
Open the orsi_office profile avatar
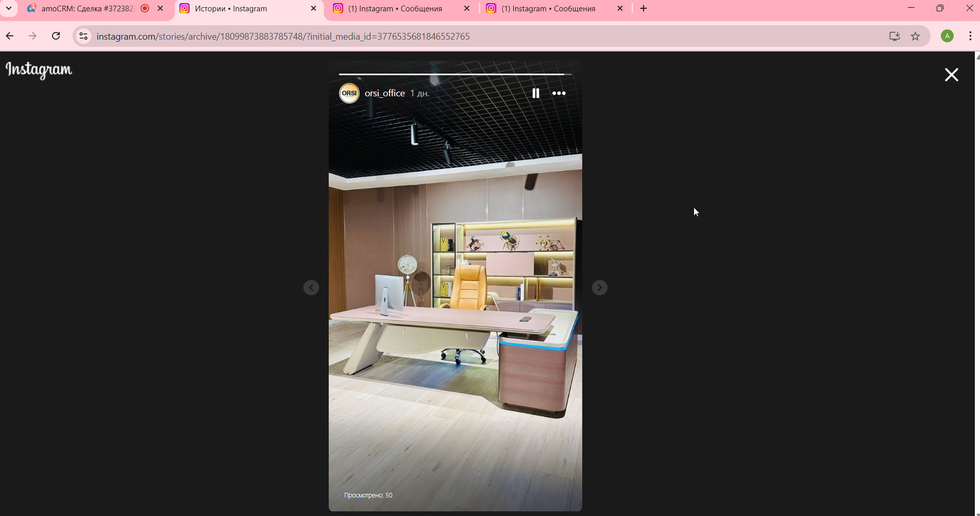tap(349, 93)
